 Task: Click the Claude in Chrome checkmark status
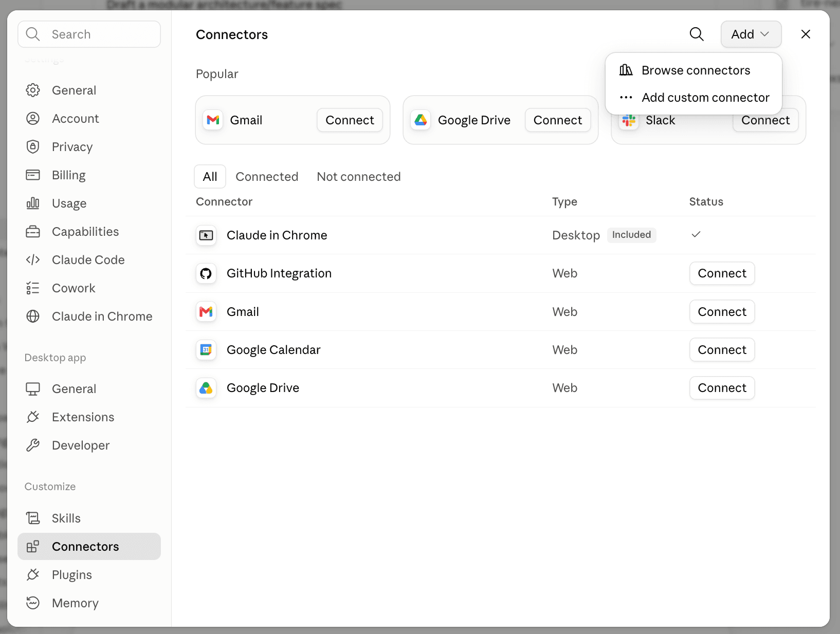(x=696, y=234)
